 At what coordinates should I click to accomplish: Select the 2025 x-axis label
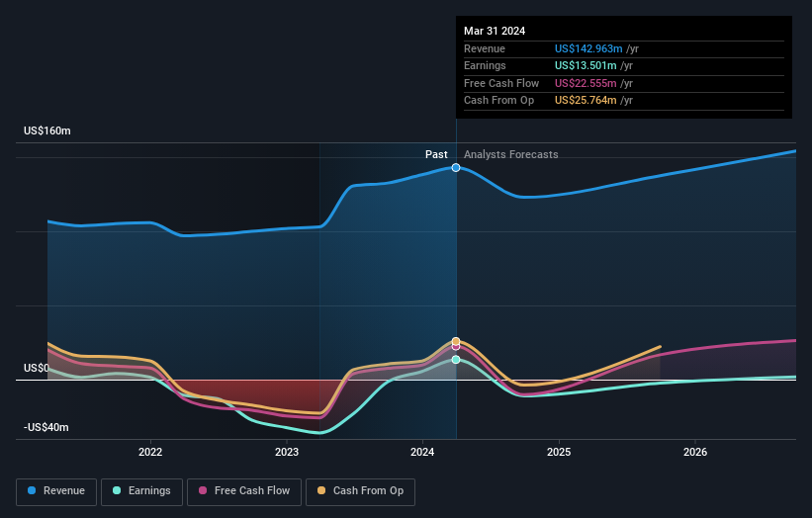(559, 453)
